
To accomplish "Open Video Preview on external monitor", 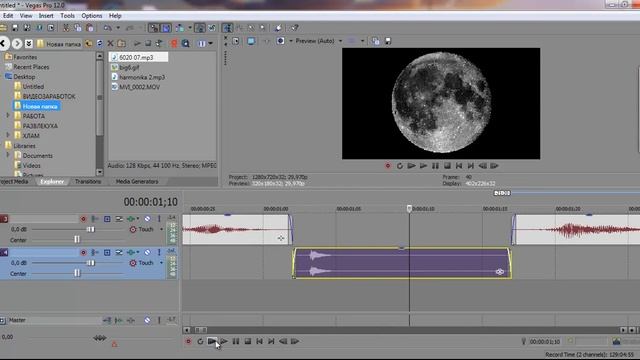I will tap(251, 41).
